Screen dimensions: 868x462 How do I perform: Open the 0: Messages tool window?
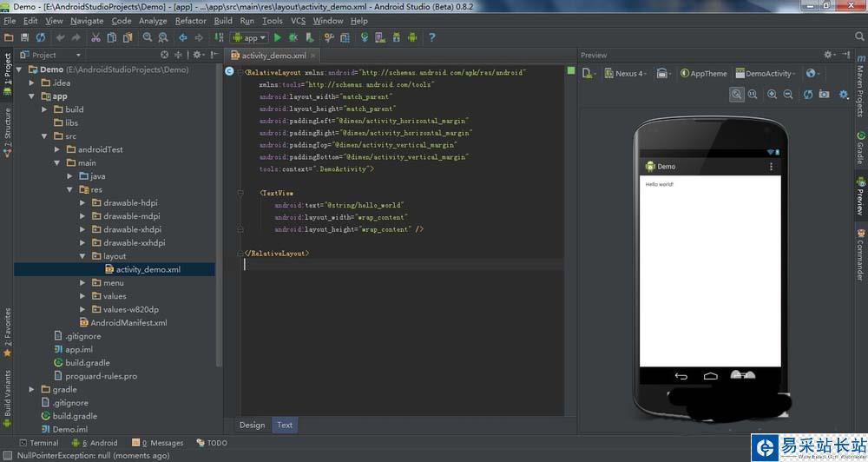(158, 443)
